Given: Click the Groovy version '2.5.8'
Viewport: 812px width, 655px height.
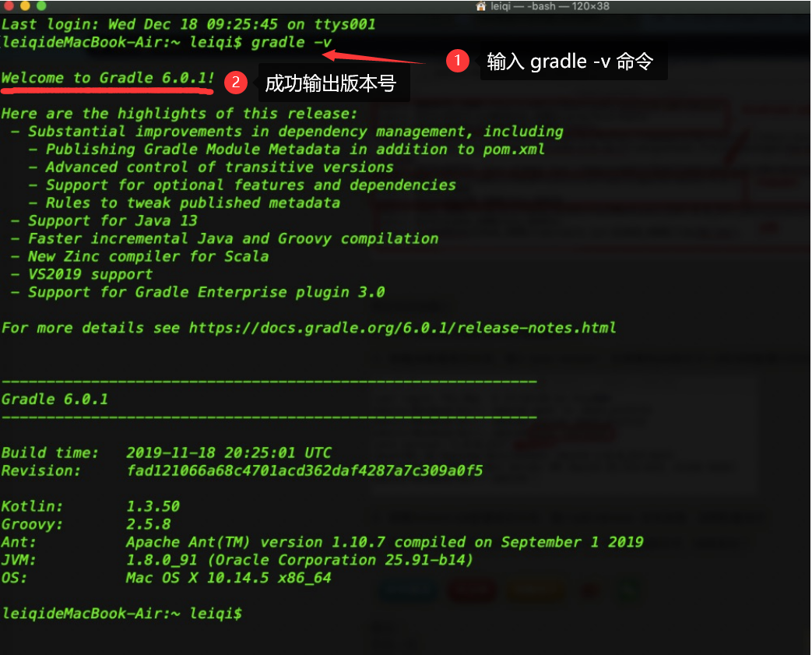Looking at the screenshot, I should (148, 524).
